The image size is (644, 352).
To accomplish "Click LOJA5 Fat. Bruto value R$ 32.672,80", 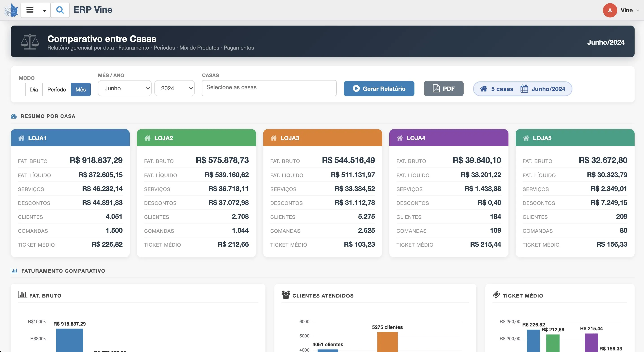I will click(x=603, y=160).
